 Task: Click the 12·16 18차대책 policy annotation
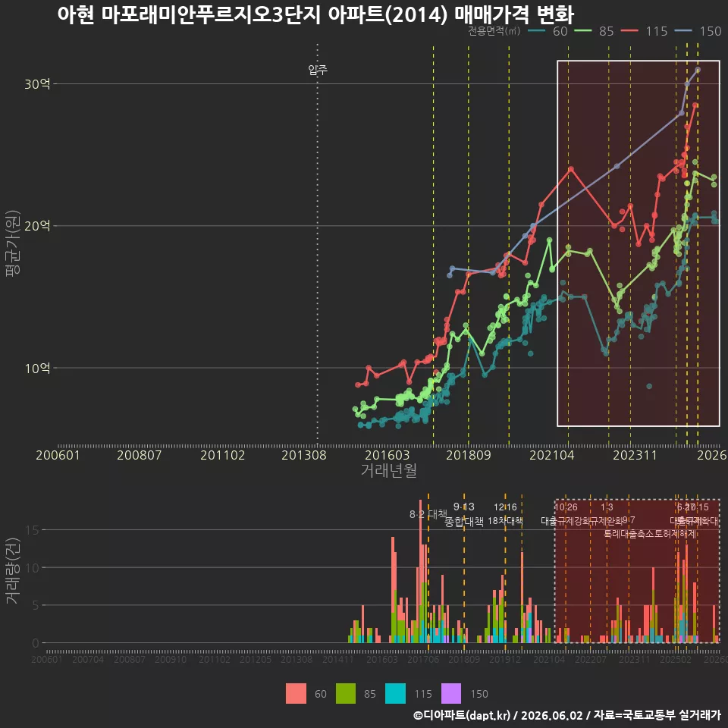click(x=505, y=514)
